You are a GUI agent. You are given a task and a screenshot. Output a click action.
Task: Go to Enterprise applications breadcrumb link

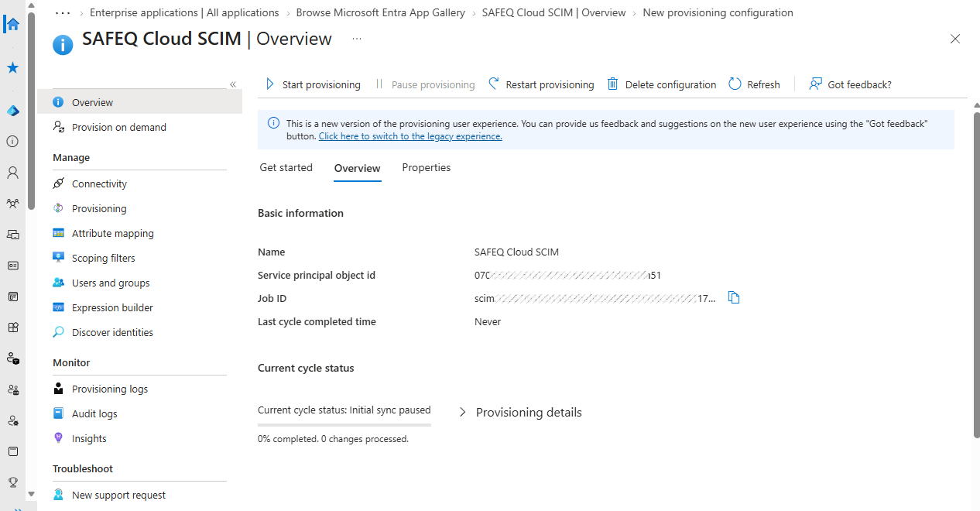[x=184, y=13]
